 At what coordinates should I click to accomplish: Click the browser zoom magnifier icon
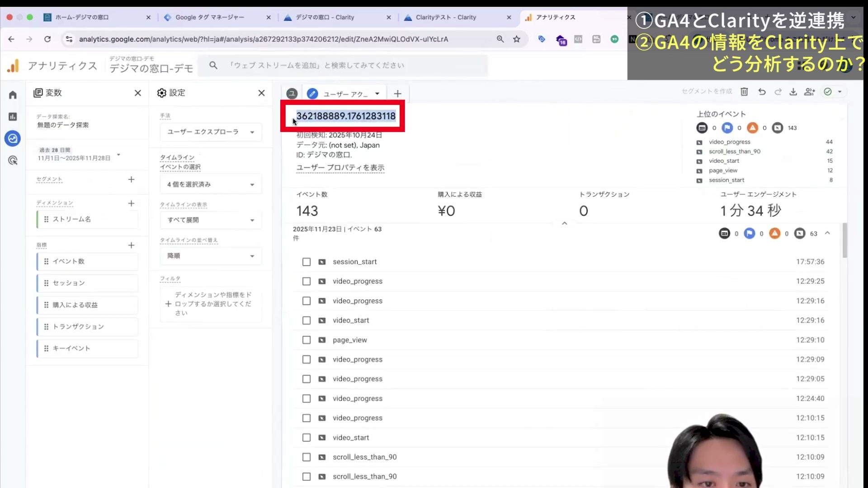500,39
